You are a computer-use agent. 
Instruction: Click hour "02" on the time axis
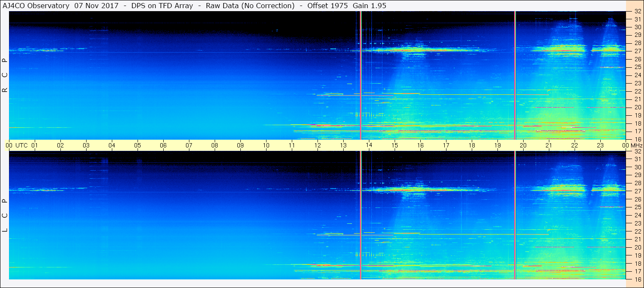point(60,145)
